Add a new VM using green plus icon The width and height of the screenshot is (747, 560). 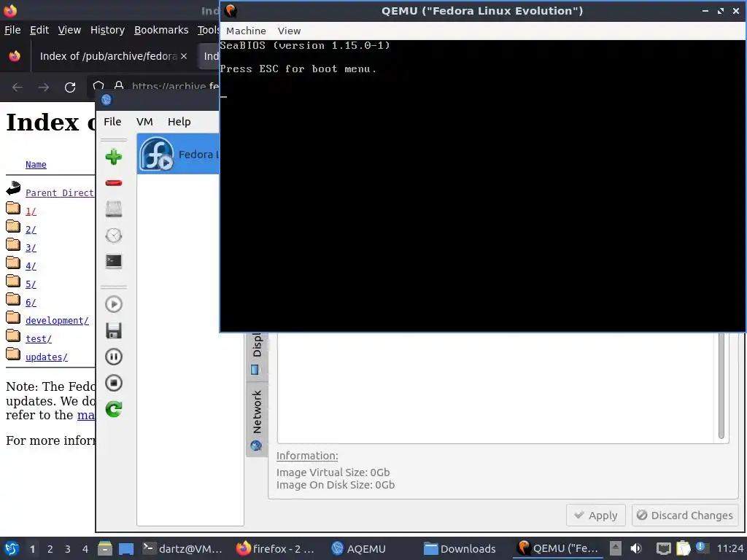113,157
